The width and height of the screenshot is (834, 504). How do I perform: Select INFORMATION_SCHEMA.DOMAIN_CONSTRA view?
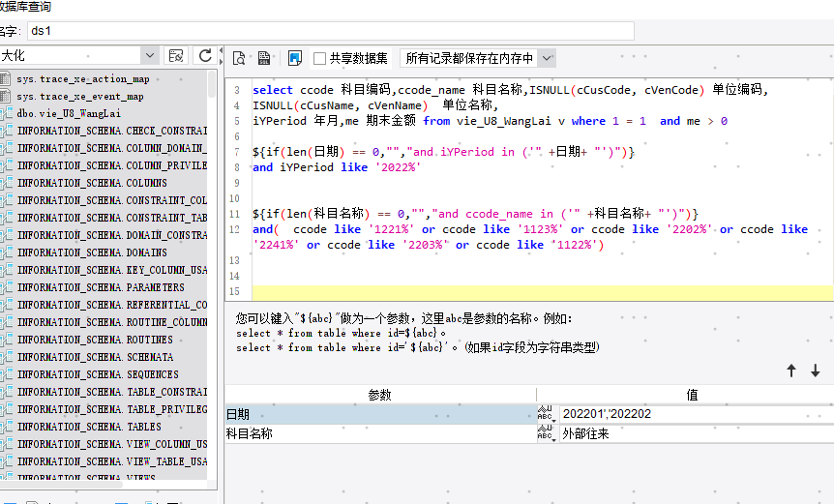pos(111,235)
